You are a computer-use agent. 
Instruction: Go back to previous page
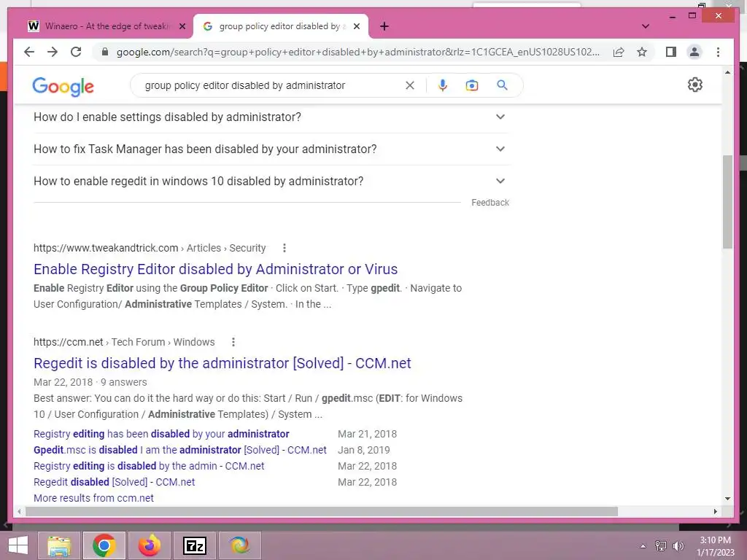click(x=29, y=52)
